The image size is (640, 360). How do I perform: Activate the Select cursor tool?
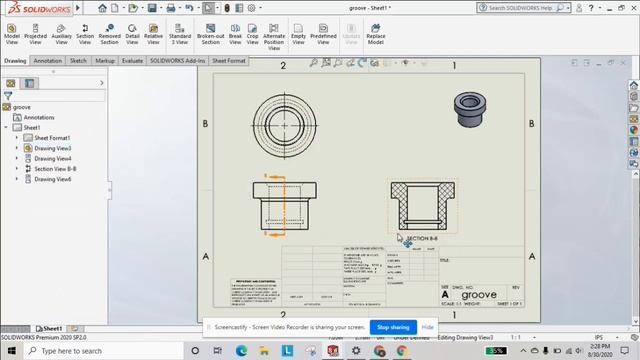coord(208,8)
